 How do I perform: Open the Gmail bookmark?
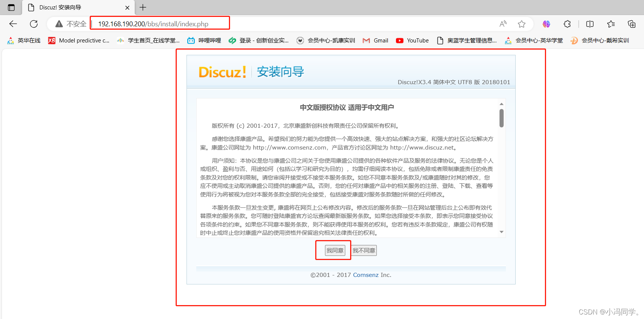click(x=375, y=41)
